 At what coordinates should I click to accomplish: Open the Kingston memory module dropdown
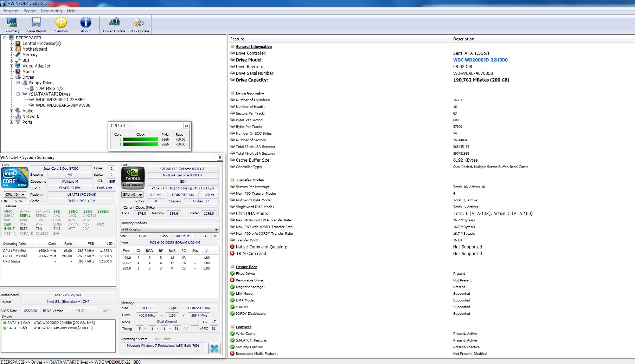point(170,229)
